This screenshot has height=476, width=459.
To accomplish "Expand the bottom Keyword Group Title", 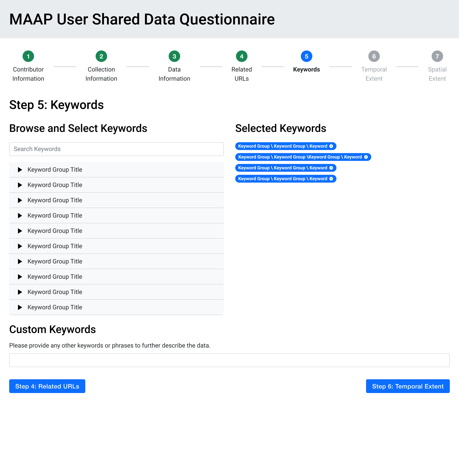I will tap(20, 307).
